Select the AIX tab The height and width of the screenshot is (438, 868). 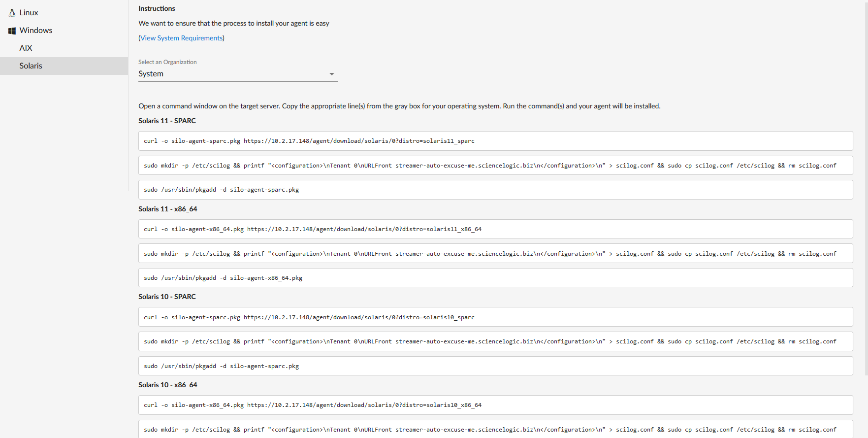[x=26, y=48]
